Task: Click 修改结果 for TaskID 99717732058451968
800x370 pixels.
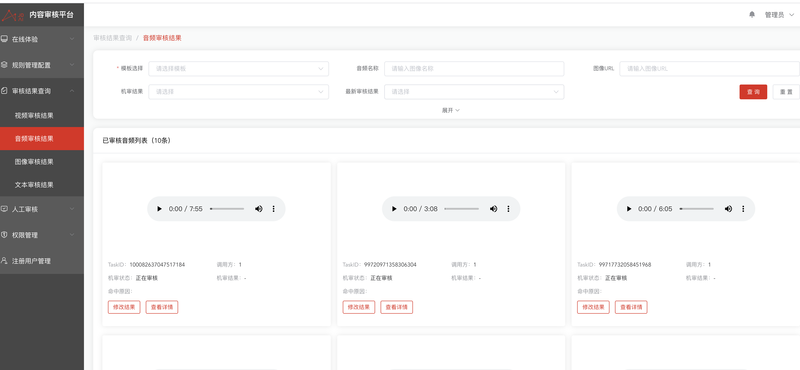Action: click(x=593, y=307)
